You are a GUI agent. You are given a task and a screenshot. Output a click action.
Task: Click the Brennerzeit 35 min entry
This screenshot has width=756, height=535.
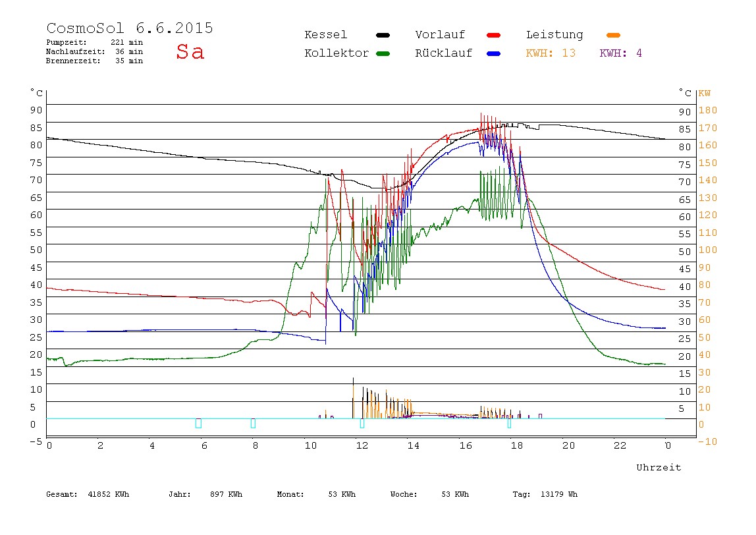point(95,61)
